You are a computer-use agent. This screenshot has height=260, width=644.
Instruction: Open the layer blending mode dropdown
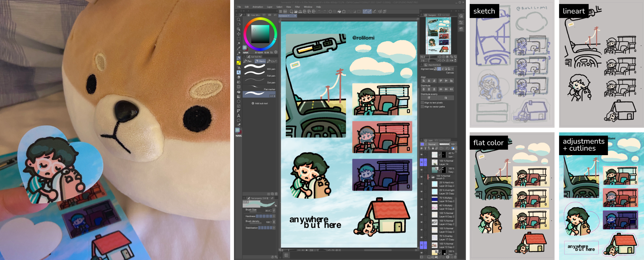[x=433, y=144]
